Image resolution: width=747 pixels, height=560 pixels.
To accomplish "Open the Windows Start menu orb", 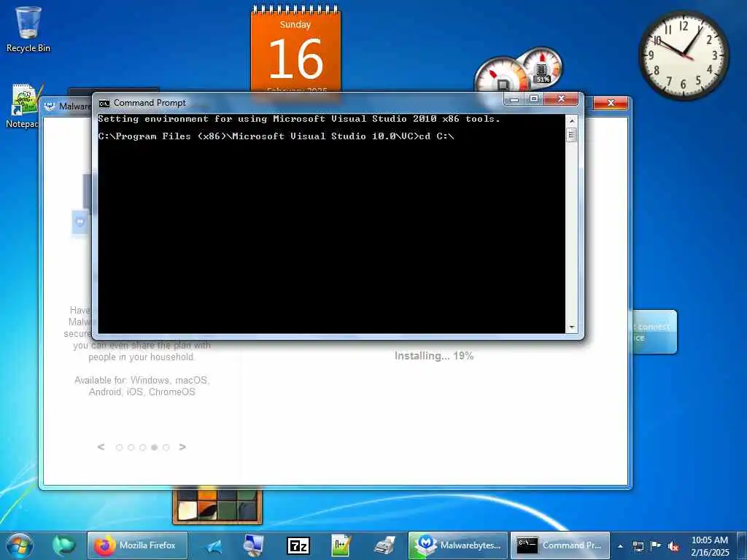I will [20, 545].
